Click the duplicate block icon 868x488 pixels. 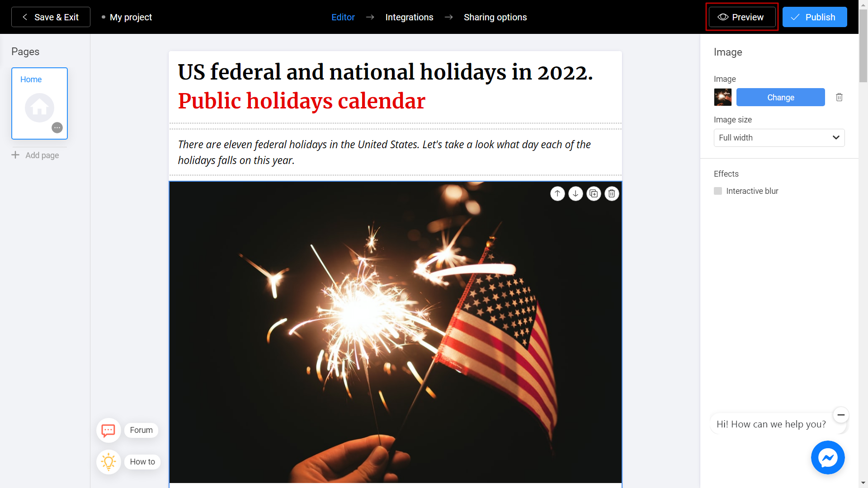pos(593,193)
